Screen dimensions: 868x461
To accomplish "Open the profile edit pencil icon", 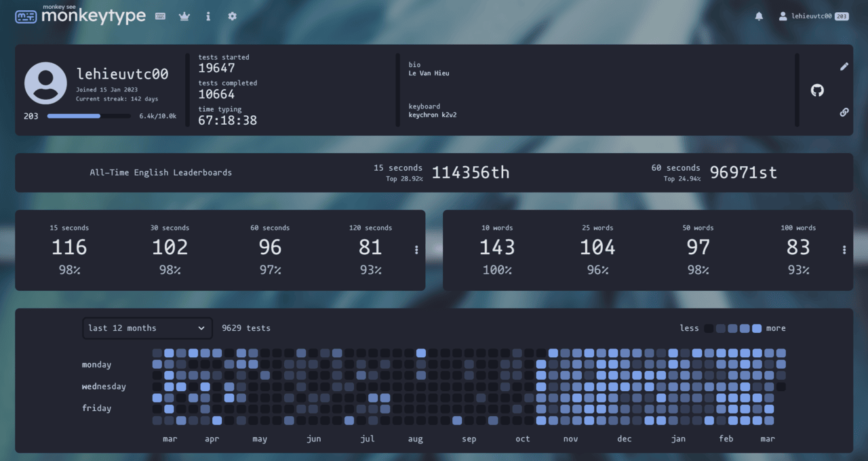I will pos(844,66).
